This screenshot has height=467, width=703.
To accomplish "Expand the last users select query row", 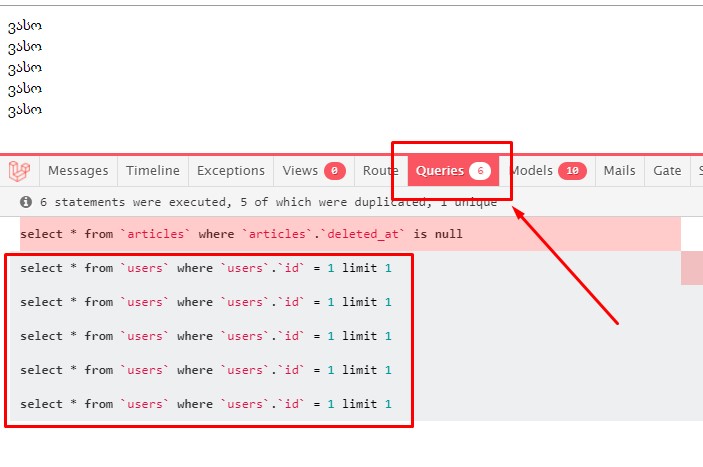I will click(x=205, y=404).
